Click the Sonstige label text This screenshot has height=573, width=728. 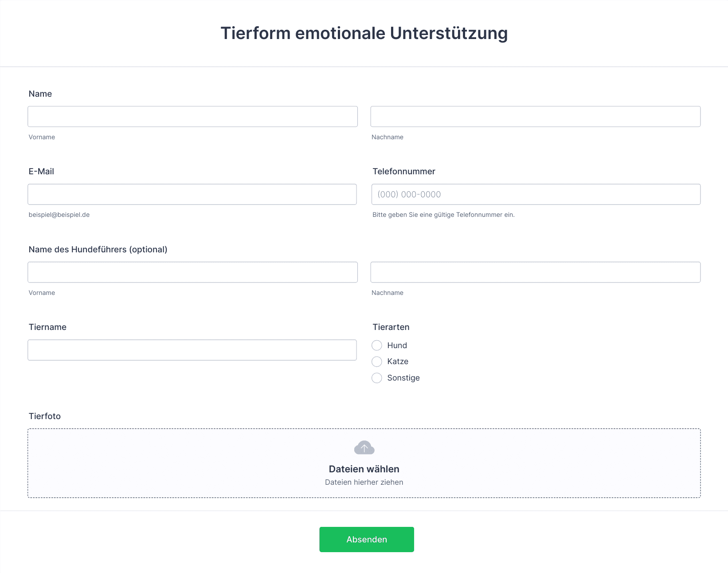[403, 378]
